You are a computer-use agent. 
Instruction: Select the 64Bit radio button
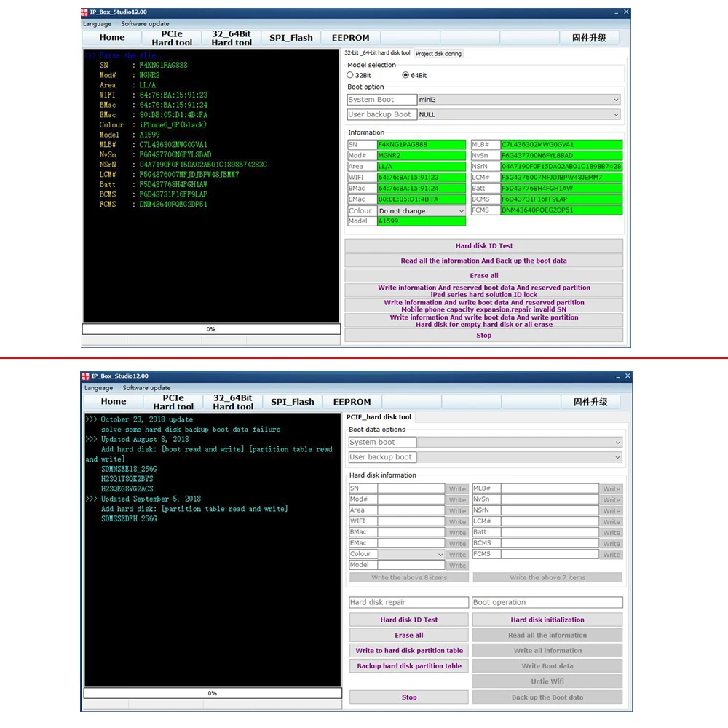pyautogui.click(x=405, y=75)
